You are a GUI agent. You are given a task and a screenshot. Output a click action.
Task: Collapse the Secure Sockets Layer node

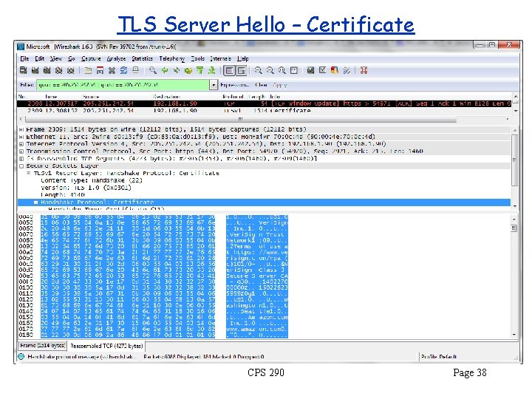click(x=20, y=166)
